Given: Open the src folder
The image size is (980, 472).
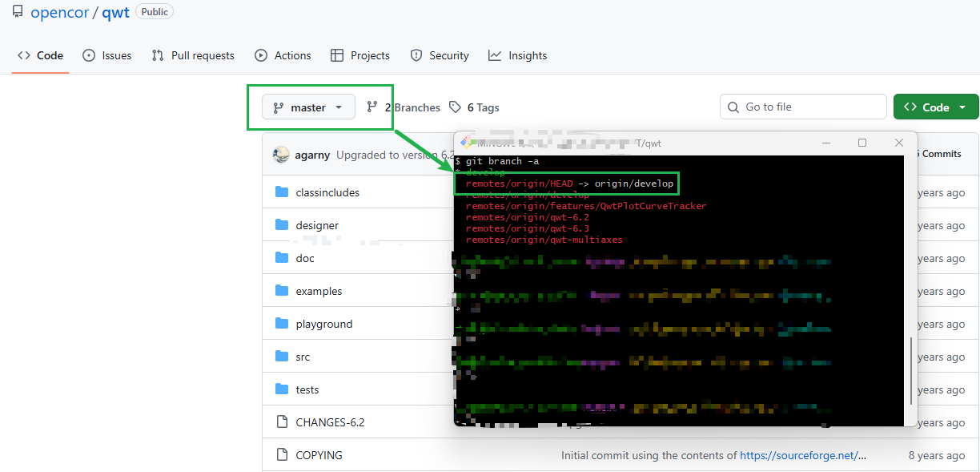Looking at the screenshot, I should click(303, 357).
